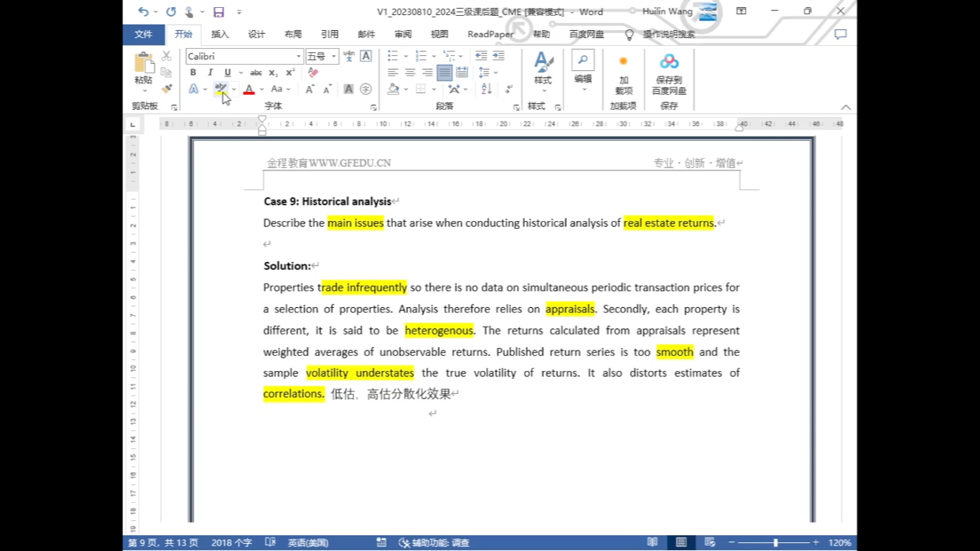This screenshot has height=551, width=980.
Task: Toggle Bold formatting
Action: 193,73
